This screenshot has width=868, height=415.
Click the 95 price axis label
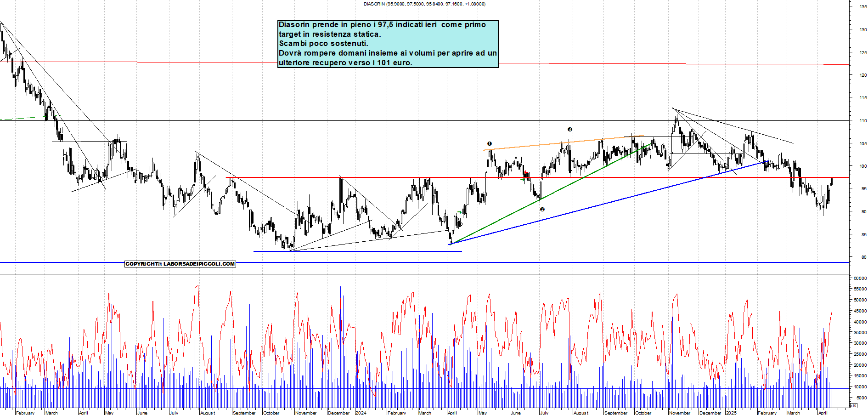[864, 189]
